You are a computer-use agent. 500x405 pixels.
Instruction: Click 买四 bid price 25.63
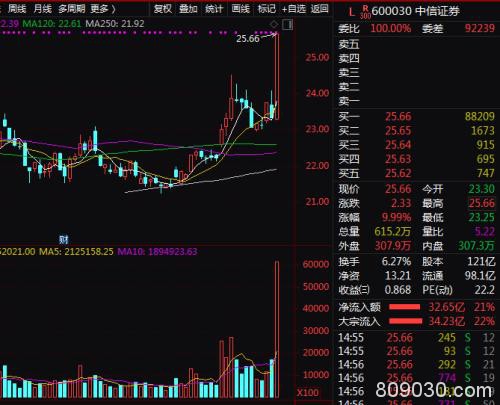[398, 159]
